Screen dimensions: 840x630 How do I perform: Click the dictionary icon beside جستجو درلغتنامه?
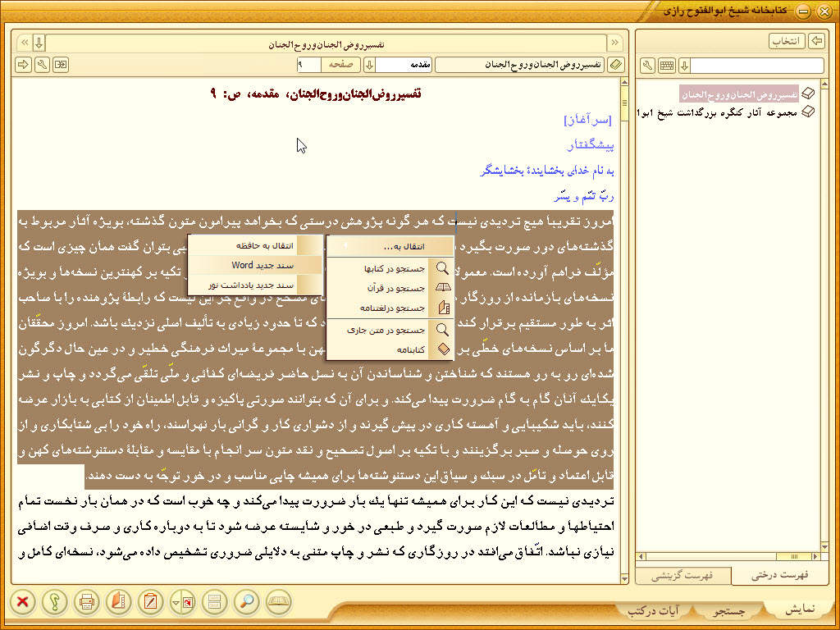click(x=444, y=308)
